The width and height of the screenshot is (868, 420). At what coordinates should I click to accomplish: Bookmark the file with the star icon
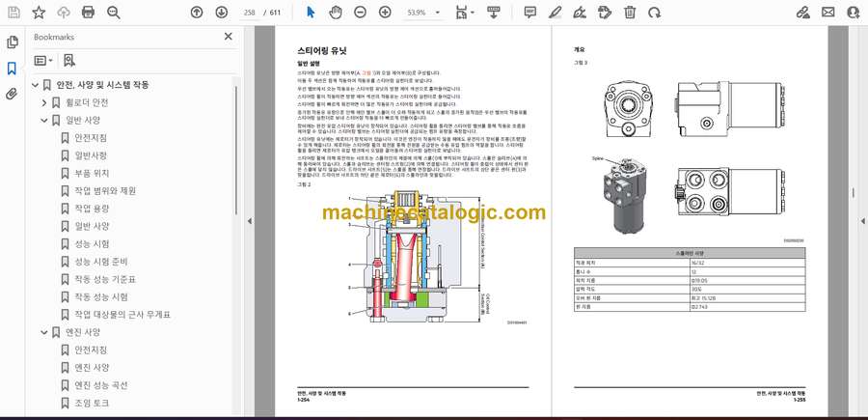[39, 13]
